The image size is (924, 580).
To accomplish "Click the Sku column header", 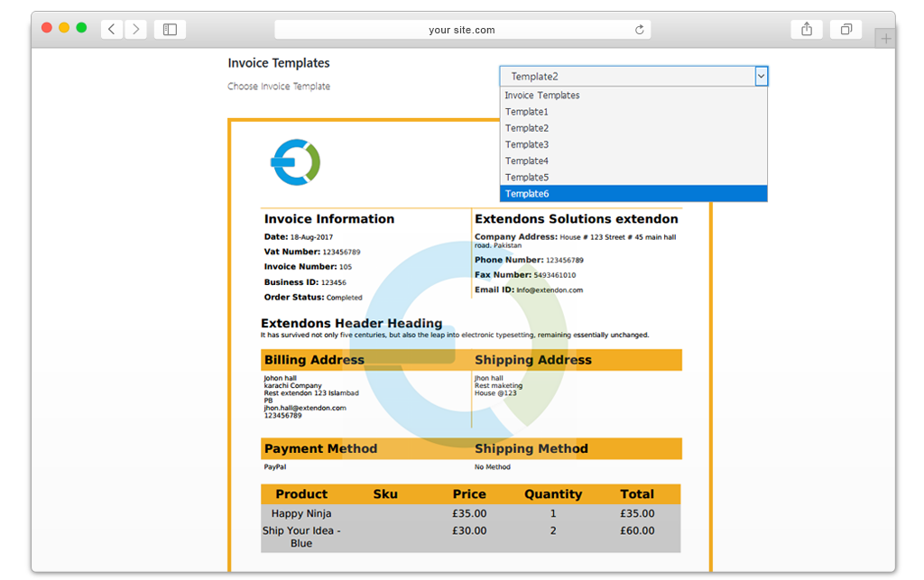I will click(x=385, y=494).
